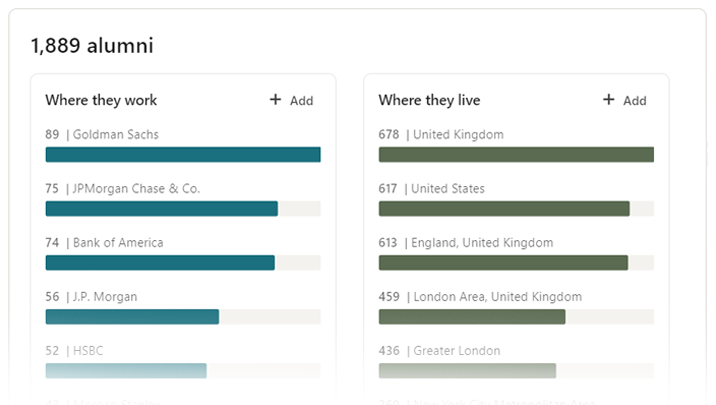Open the "74 | Bank of America" label

(104, 242)
